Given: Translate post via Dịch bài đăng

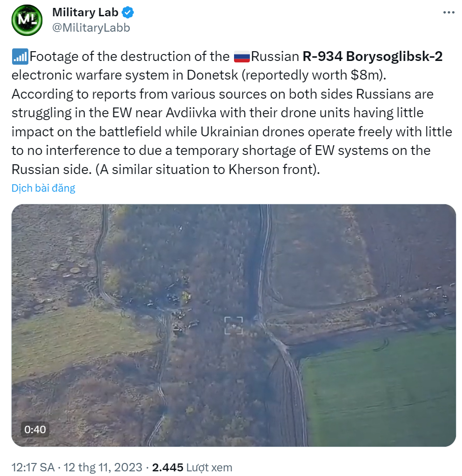Looking at the screenshot, I should 43,188.
